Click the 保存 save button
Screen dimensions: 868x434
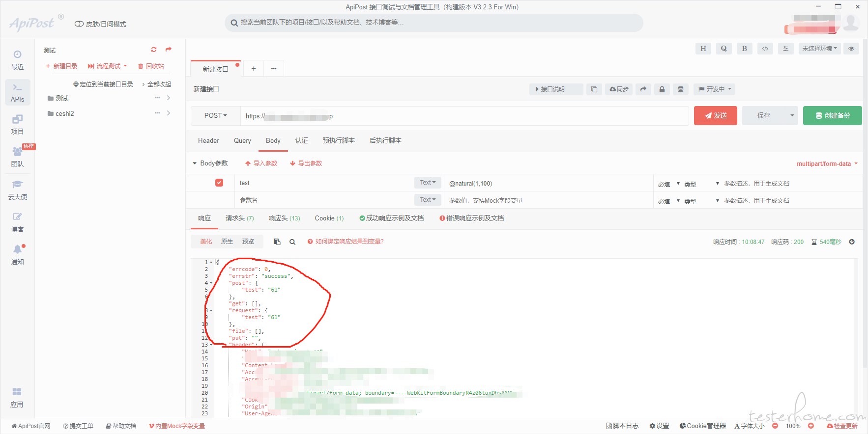pos(764,116)
